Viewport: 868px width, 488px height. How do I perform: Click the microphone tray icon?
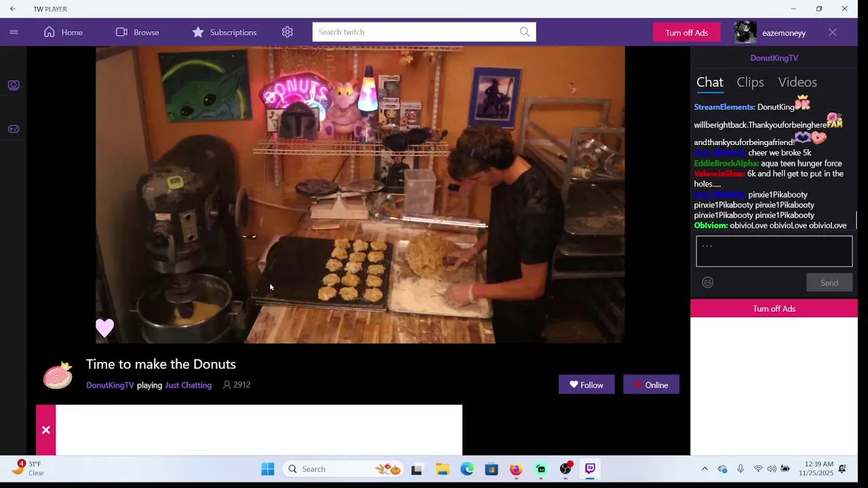pyautogui.click(x=741, y=469)
